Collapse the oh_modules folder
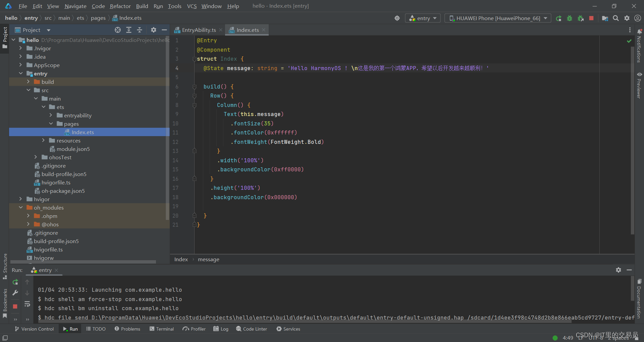The image size is (644, 342). pos(20,208)
